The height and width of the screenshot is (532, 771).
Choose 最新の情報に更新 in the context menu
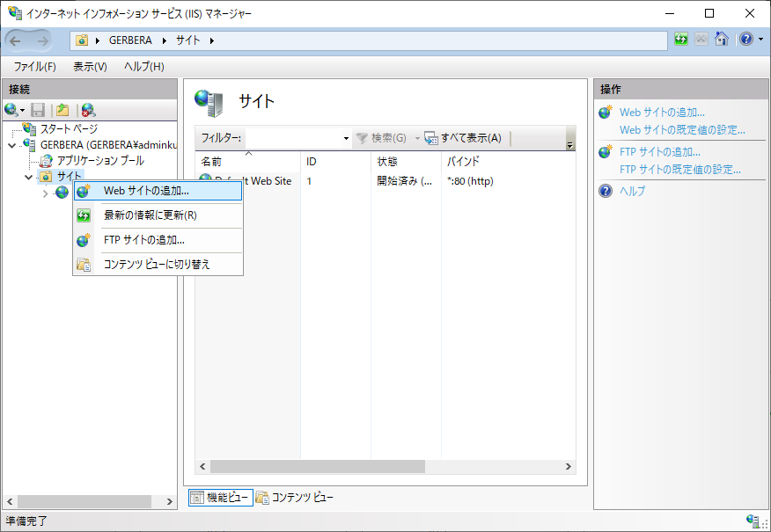point(150,215)
